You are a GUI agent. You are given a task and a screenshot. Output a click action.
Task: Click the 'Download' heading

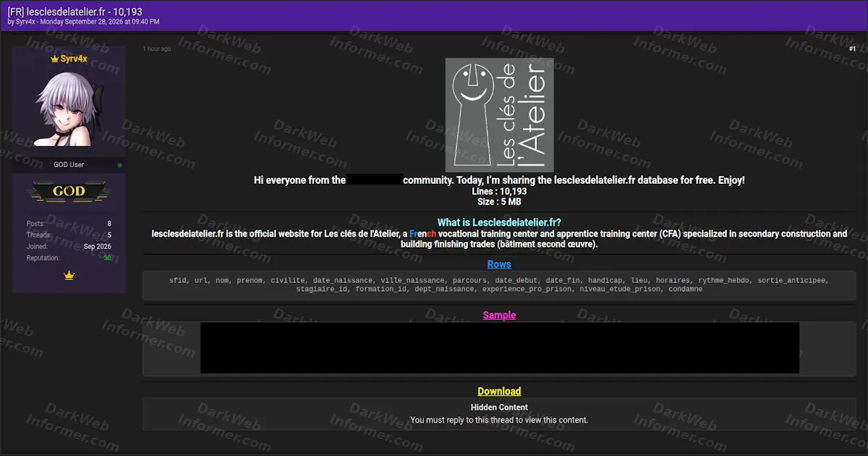[x=499, y=391]
